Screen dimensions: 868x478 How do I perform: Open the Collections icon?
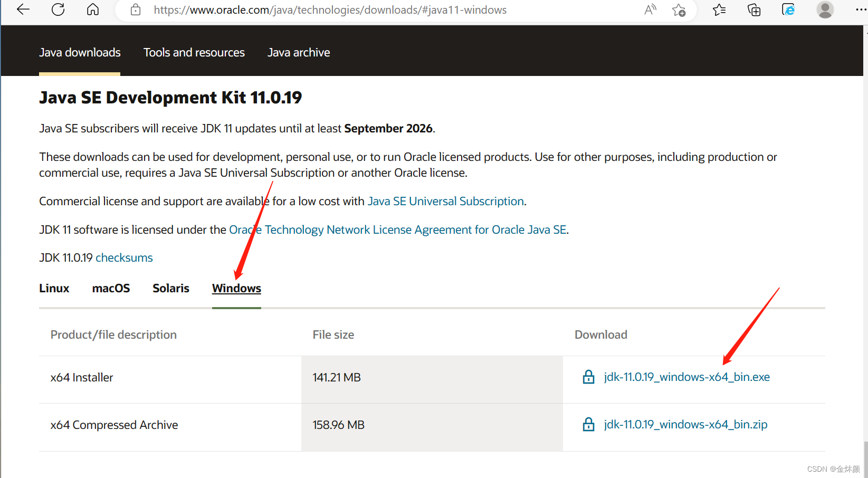(754, 9)
